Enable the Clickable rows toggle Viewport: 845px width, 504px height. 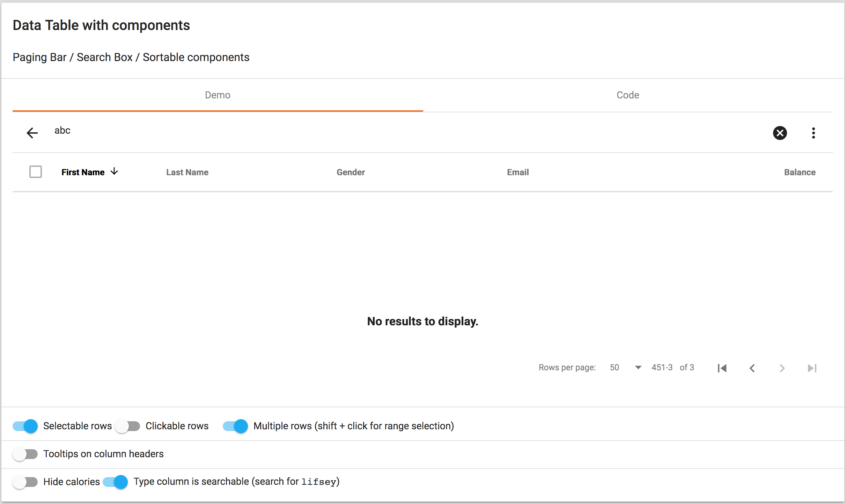127,426
